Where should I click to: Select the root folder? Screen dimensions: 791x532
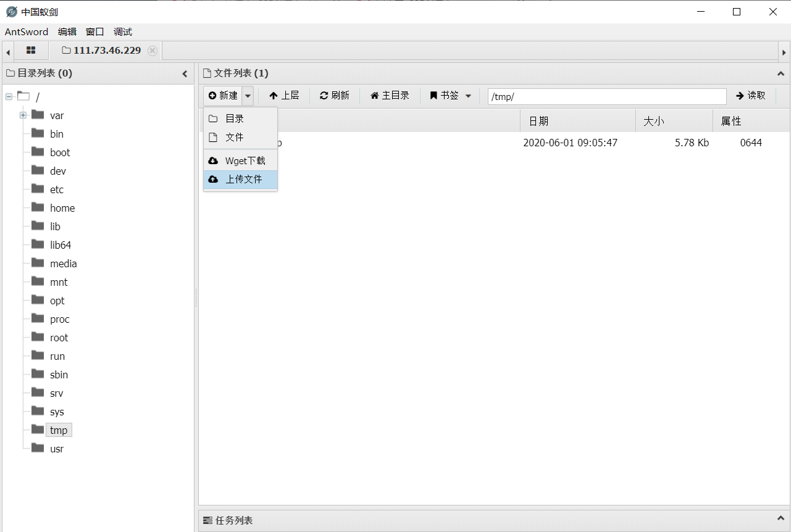coord(59,338)
